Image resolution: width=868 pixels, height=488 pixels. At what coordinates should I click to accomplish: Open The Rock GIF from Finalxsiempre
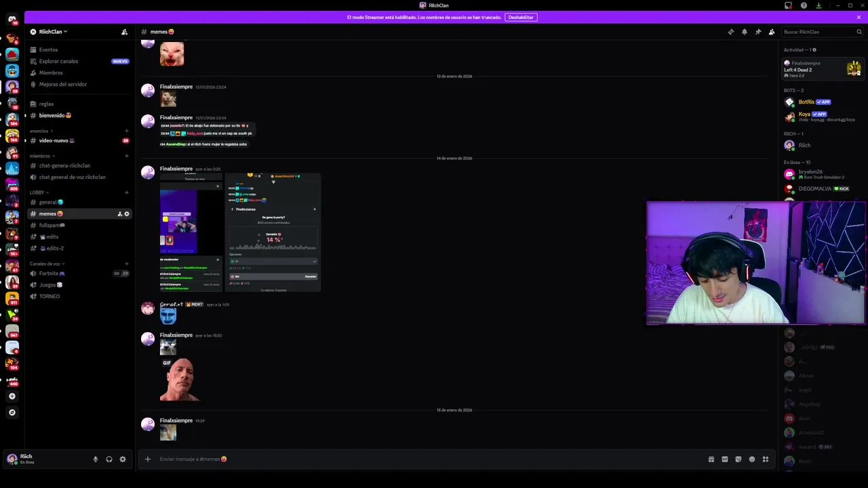point(180,379)
